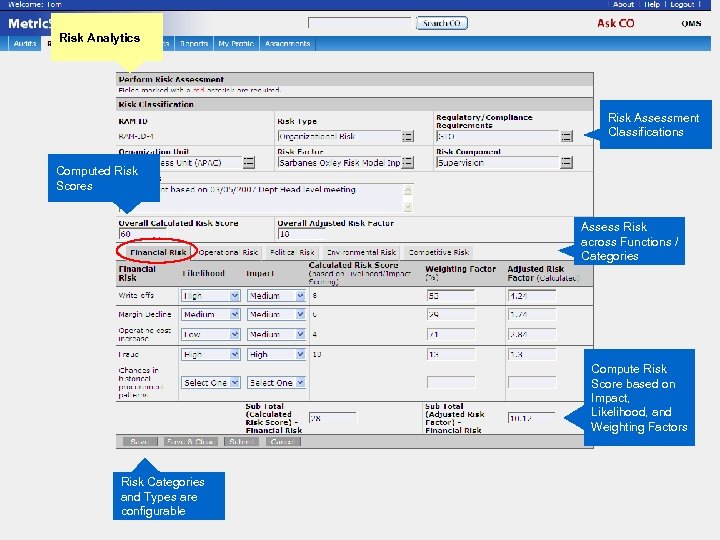
Task: Open Operating cost increase Likelihood dropdown
Action: [211, 334]
